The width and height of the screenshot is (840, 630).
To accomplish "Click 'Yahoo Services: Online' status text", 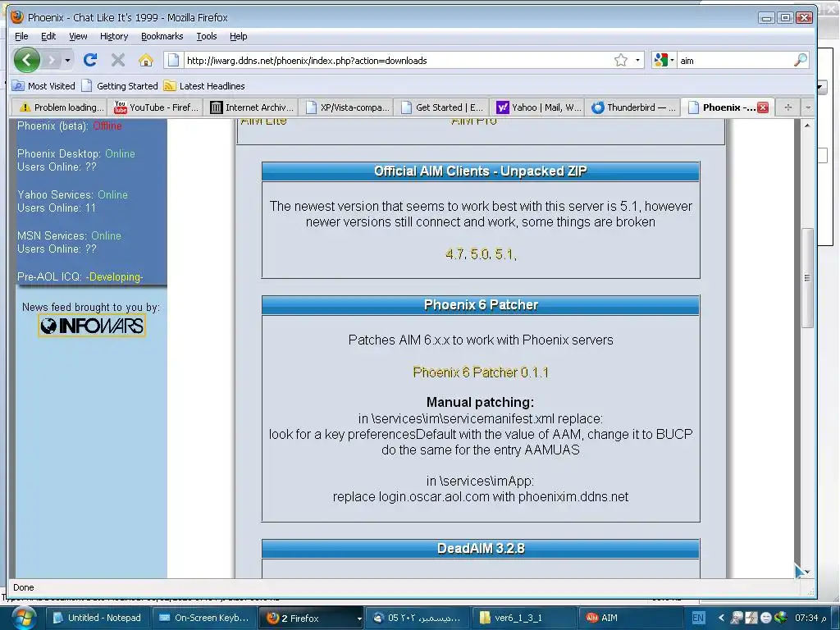I will tap(72, 194).
